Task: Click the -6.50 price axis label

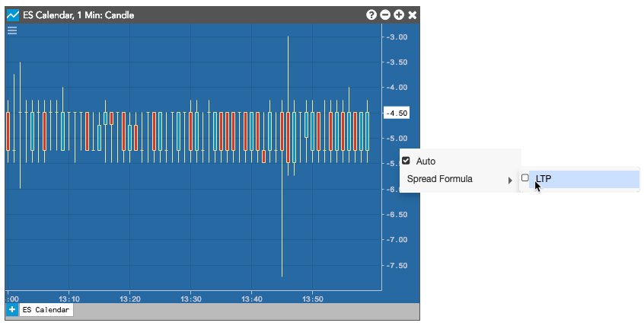Action: (397, 215)
